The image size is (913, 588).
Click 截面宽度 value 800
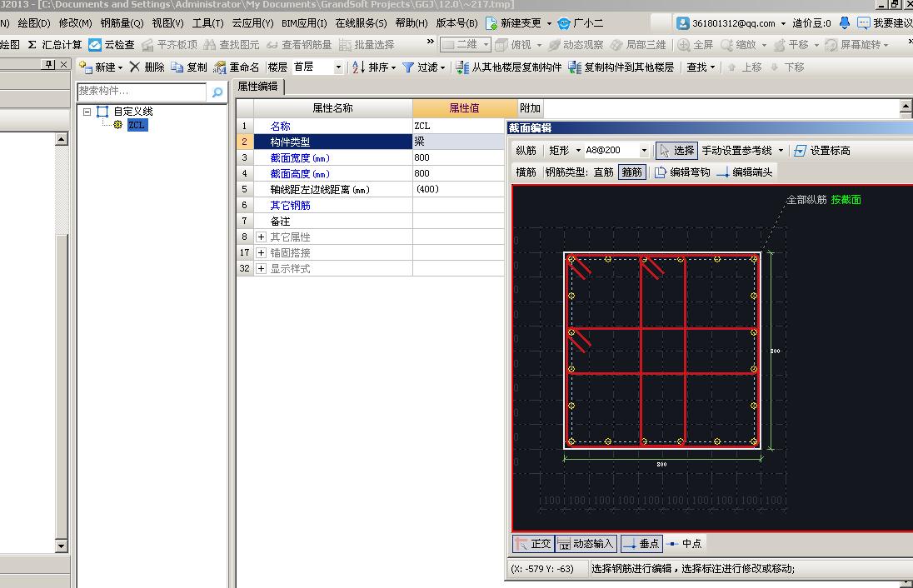pyautogui.click(x=458, y=157)
